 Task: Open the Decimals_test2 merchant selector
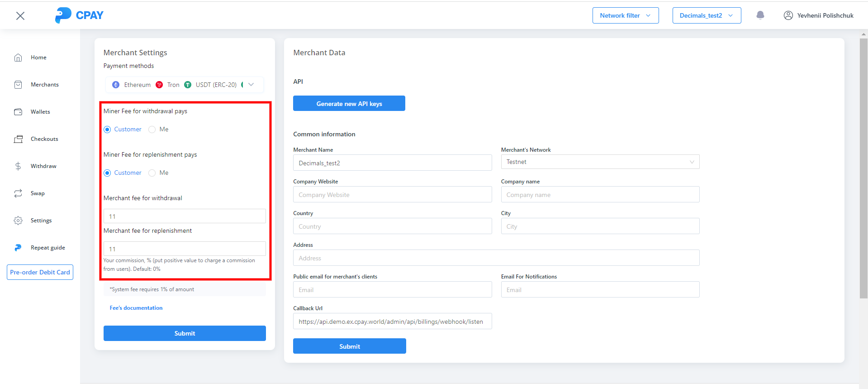pyautogui.click(x=706, y=15)
